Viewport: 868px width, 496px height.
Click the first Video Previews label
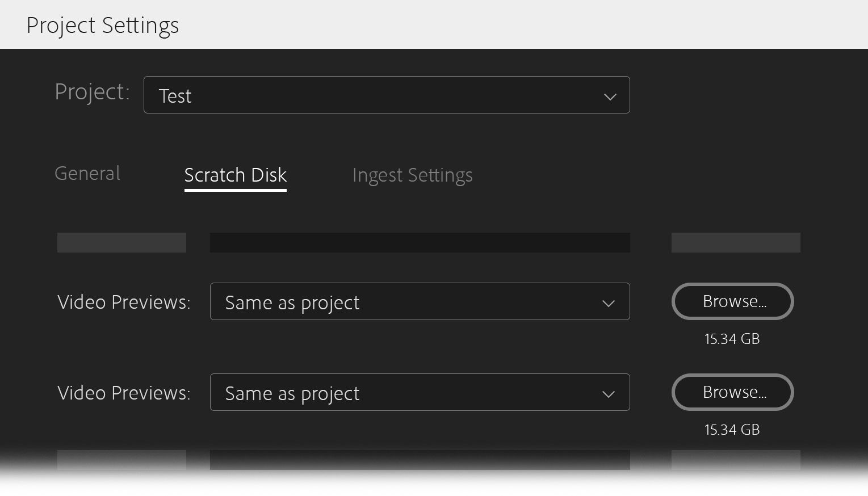click(x=123, y=302)
